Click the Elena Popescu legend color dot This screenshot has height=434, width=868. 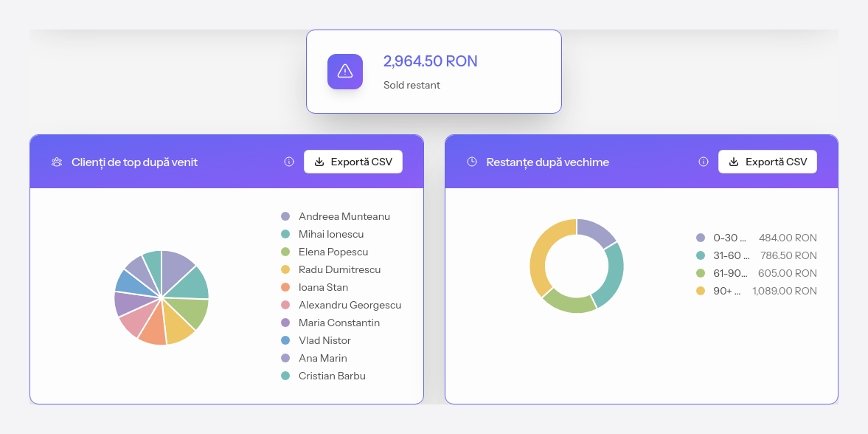click(285, 252)
